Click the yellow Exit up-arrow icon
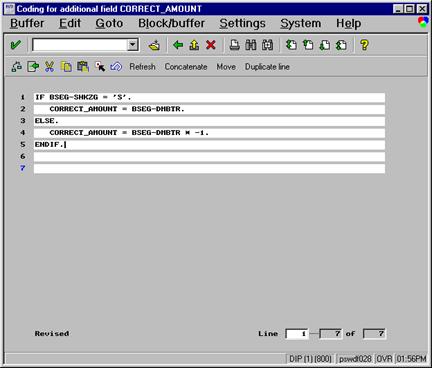The height and width of the screenshot is (368, 432). (194, 45)
